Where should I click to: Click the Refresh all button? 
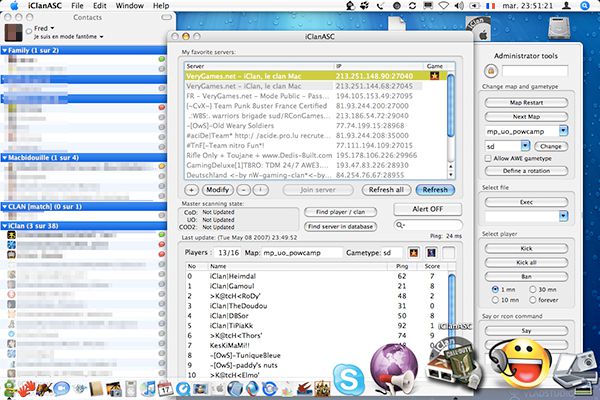pyautogui.click(x=386, y=190)
